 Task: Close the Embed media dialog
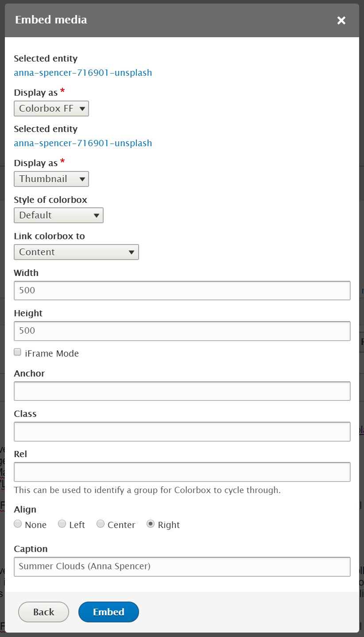[341, 20]
